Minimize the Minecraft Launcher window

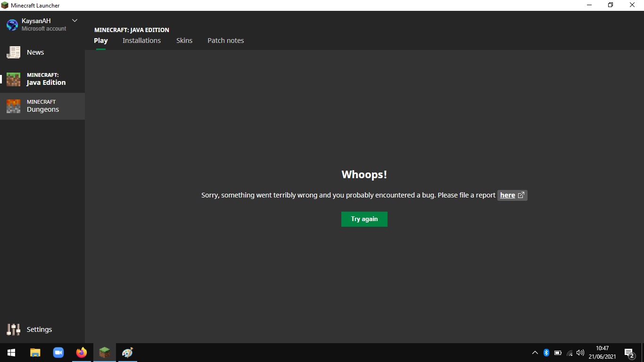pos(589,5)
